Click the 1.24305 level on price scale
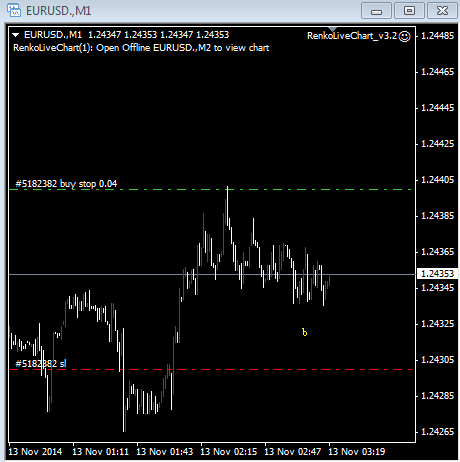460x462 pixels. coord(438,360)
